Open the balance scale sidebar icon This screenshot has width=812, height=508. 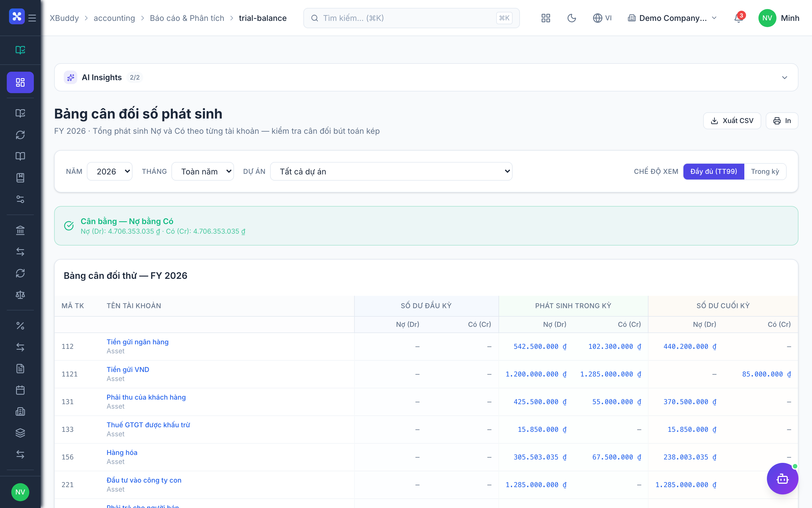(21, 295)
